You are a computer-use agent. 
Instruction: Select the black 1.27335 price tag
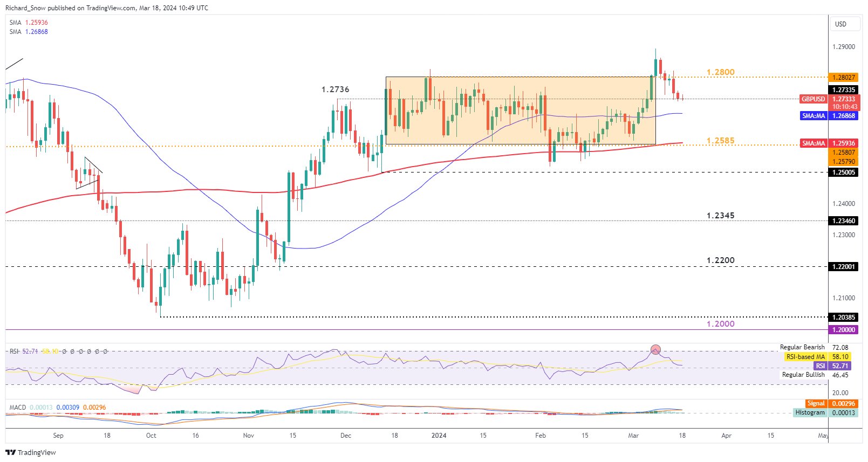pyautogui.click(x=843, y=90)
